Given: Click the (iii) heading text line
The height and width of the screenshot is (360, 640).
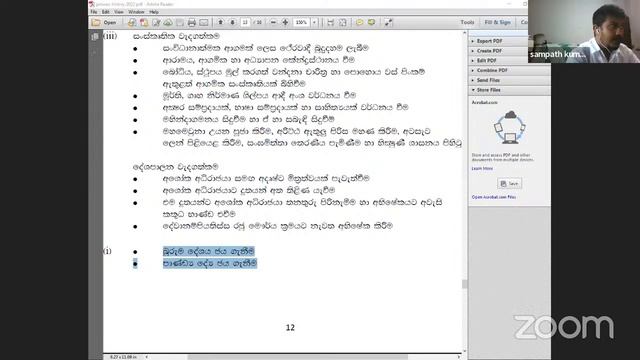Looking at the screenshot, I should tap(176, 36).
